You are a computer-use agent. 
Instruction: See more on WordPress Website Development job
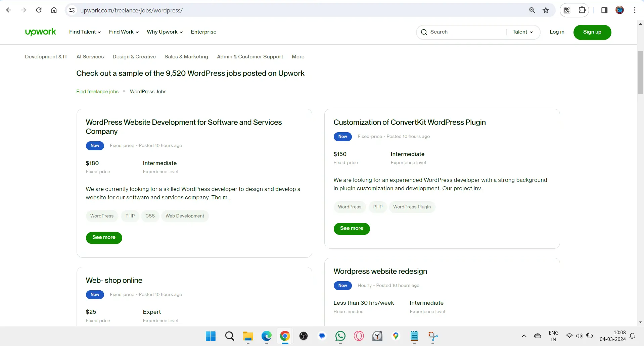[x=104, y=238]
